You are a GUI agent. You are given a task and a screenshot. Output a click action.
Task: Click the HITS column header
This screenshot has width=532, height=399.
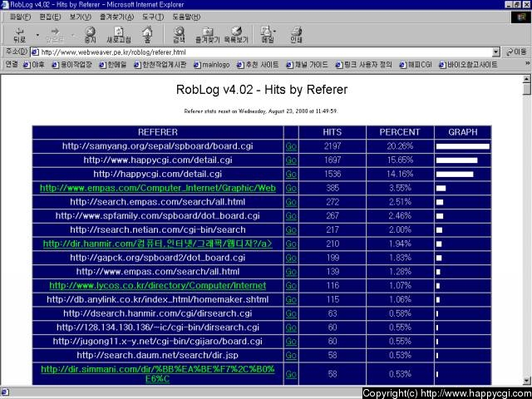click(x=332, y=132)
